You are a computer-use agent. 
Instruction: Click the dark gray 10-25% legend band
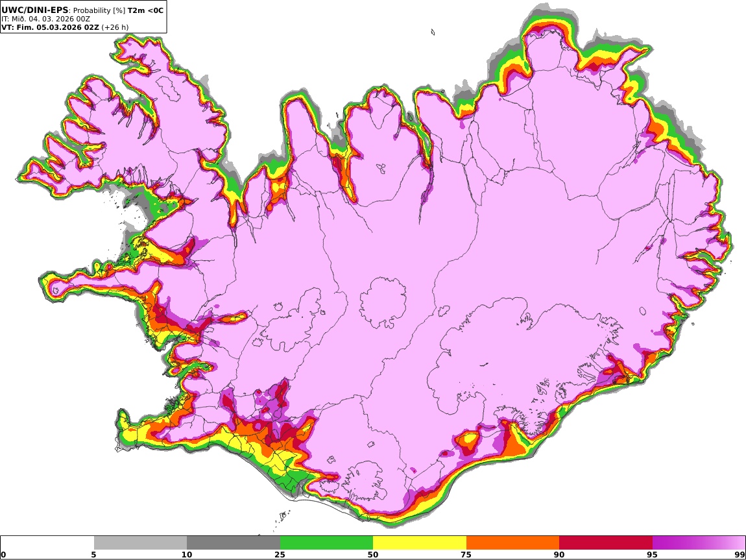pos(234,542)
